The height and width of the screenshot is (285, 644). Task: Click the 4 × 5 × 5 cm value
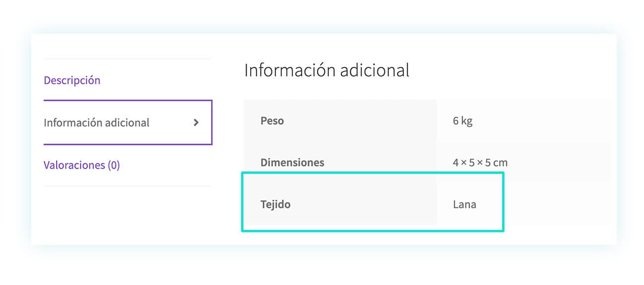point(480,162)
